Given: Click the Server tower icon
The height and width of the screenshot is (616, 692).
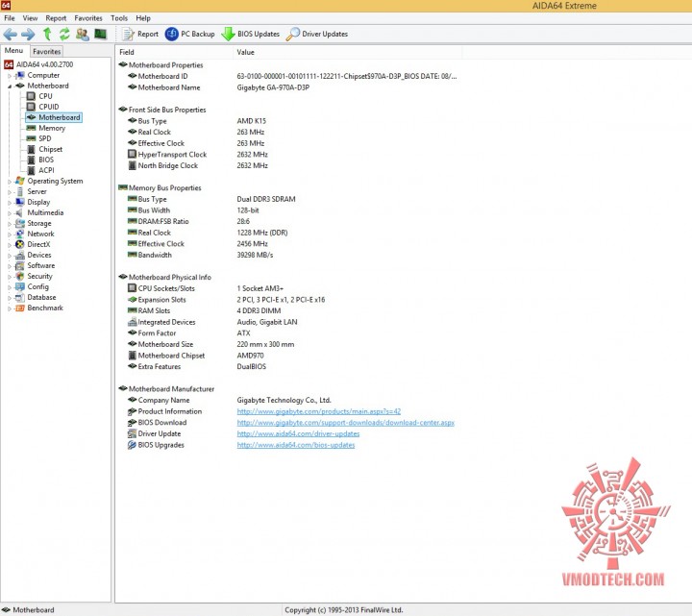Looking at the screenshot, I should click(20, 191).
